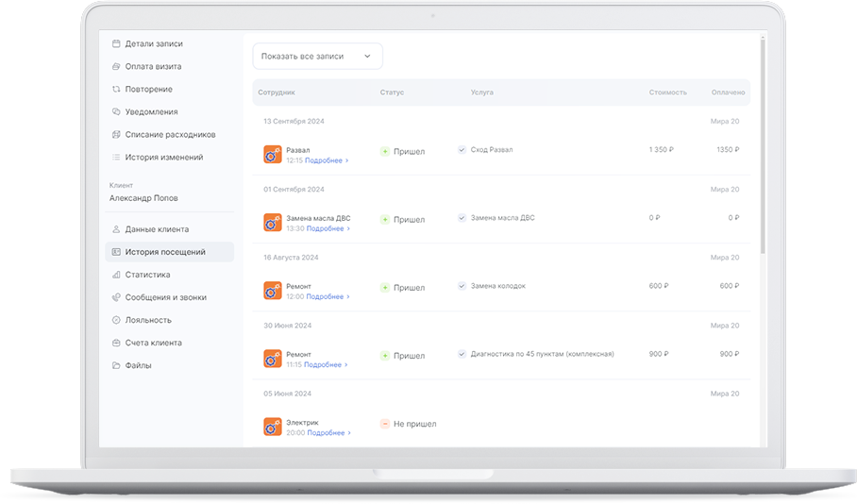Image resolution: width=857 pixels, height=504 pixels.
Task: Click the date 05 Июня 2024
Action: click(288, 394)
